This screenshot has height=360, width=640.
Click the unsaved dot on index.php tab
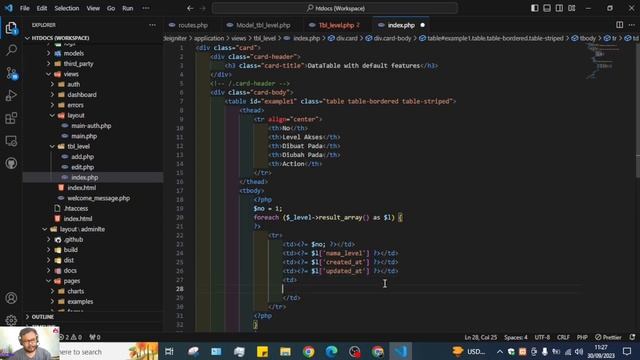(x=422, y=25)
